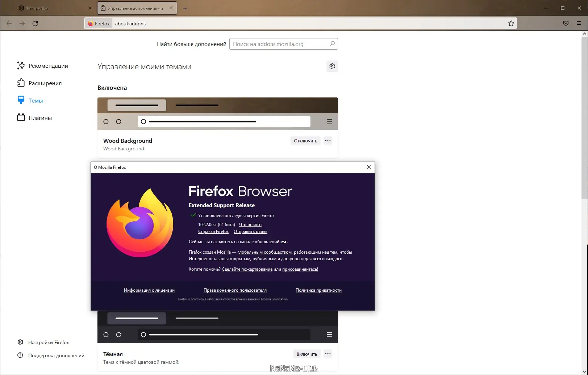Open the themes tools gear menu

coord(332,66)
